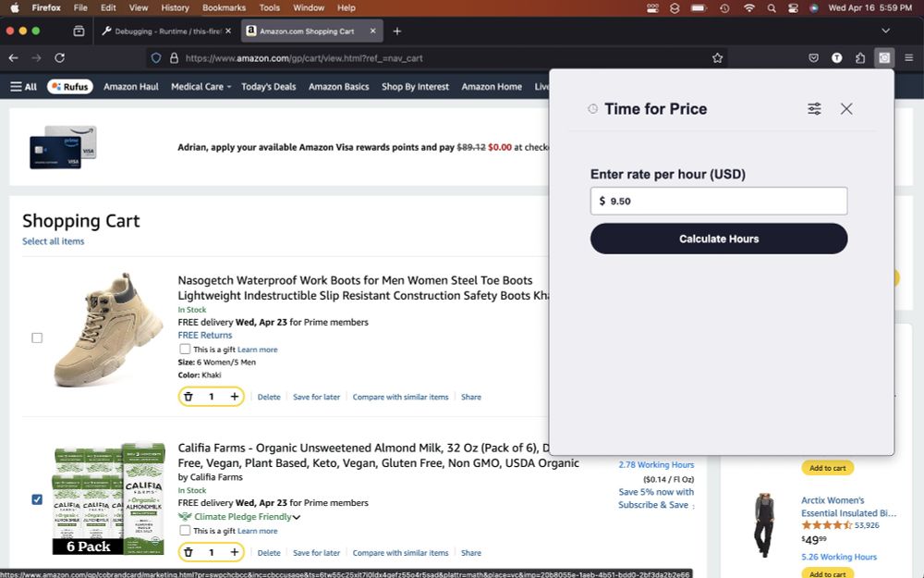The image size is (924, 578).
Task: Tick 'This is a gift' for work boots
Action: [185, 350]
